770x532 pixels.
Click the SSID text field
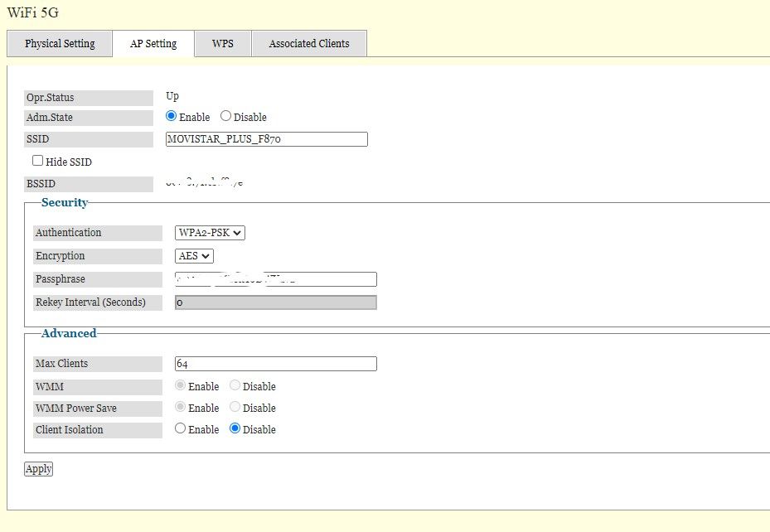(x=266, y=139)
